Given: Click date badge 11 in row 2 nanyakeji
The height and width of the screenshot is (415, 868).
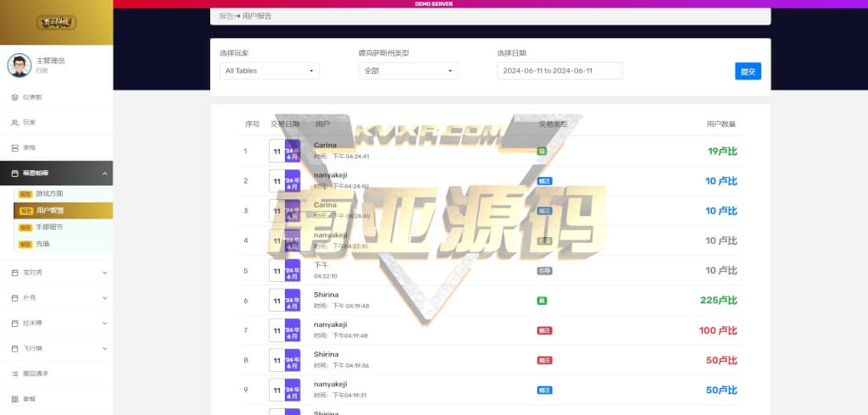Looking at the screenshot, I should click(x=285, y=181).
